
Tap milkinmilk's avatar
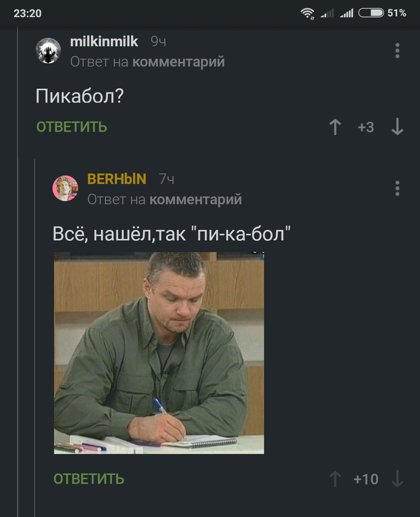pyautogui.click(x=48, y=50)
